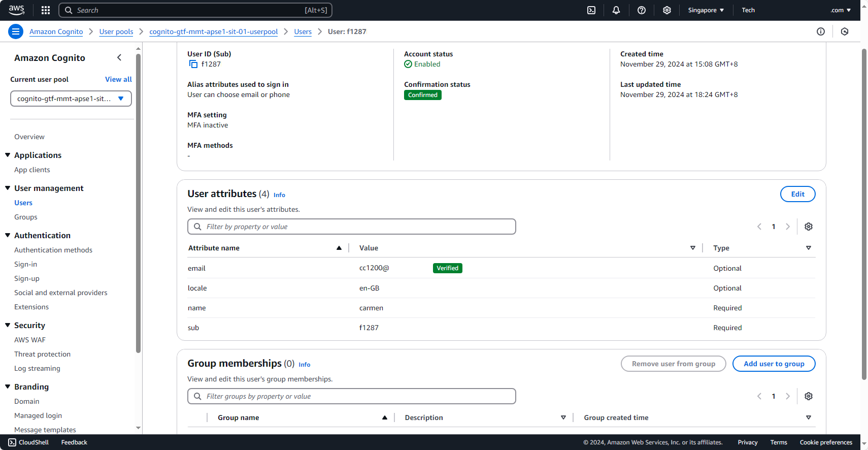Open User attributes table preferences gear

809,227
